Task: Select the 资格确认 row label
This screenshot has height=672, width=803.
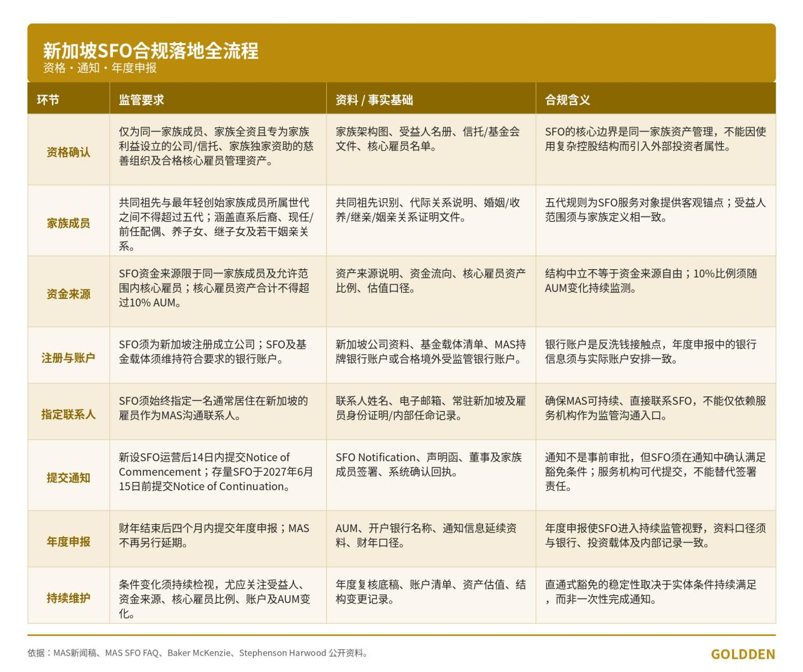Action: pos(68,152)
